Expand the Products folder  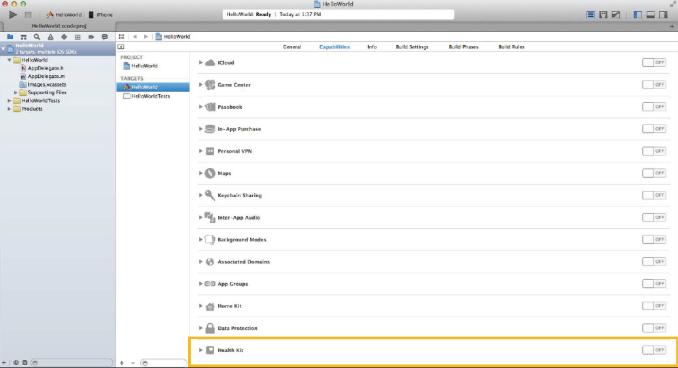coord(9,109)
